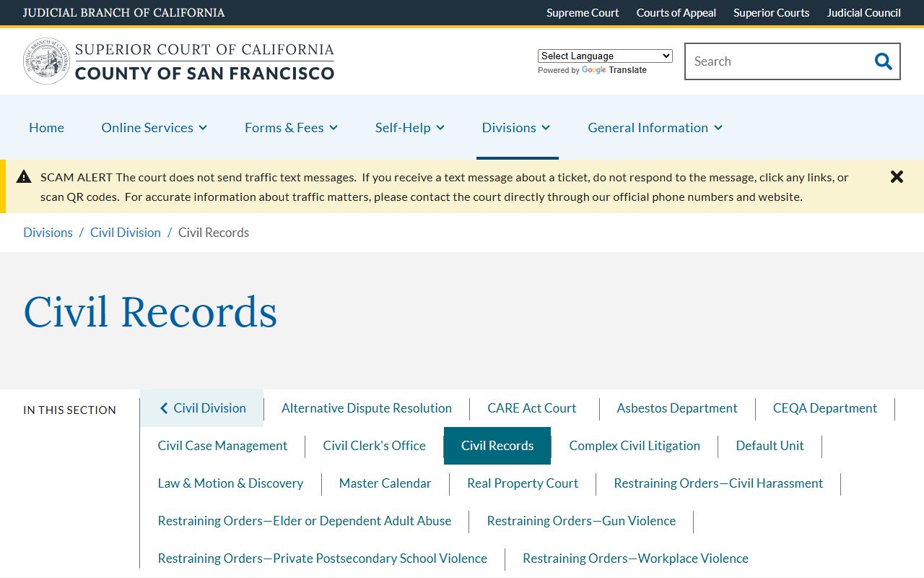Select the active Civil Records tab
924x578 pixels.
497,446
